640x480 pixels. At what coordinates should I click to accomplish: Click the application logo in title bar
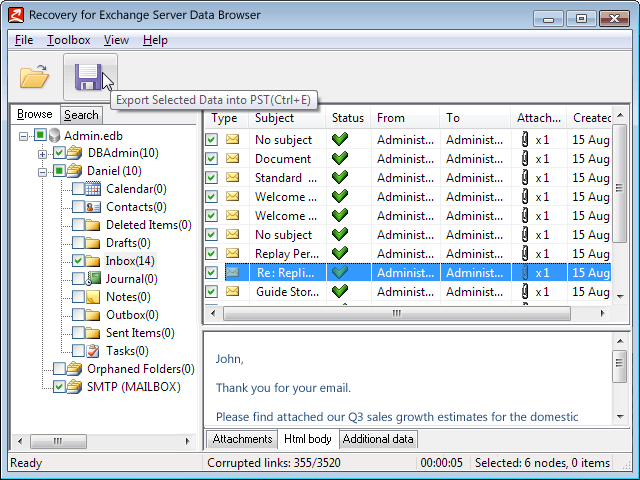coord(16,16)
